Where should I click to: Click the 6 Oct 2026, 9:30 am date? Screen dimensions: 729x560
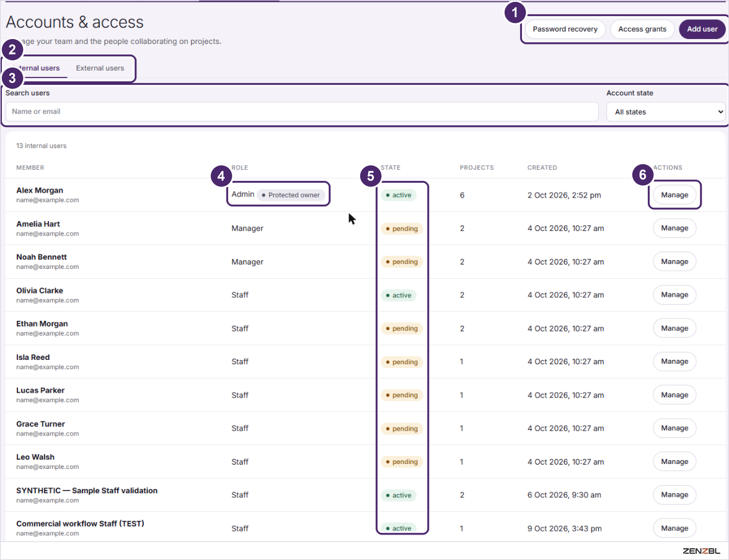point(564,496)
